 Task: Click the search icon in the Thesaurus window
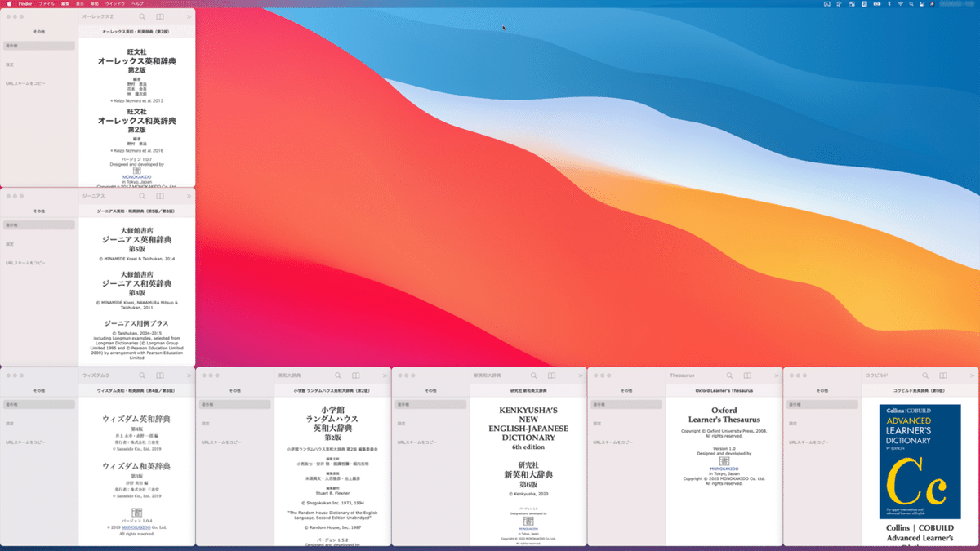point(730,375)
